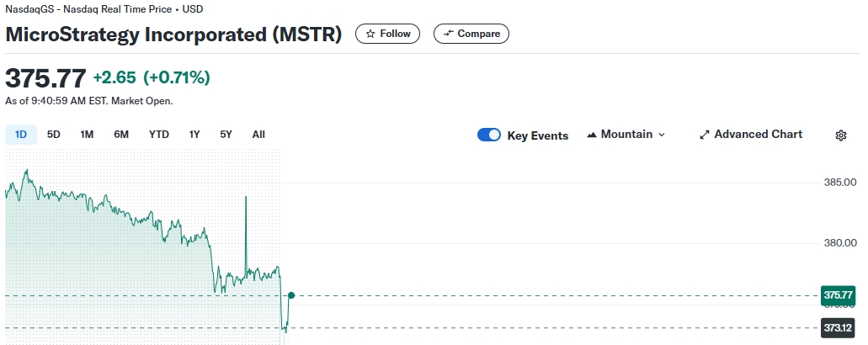Click the star icon in Follow
The image size is (868, 345).
(x=370, y=34)
